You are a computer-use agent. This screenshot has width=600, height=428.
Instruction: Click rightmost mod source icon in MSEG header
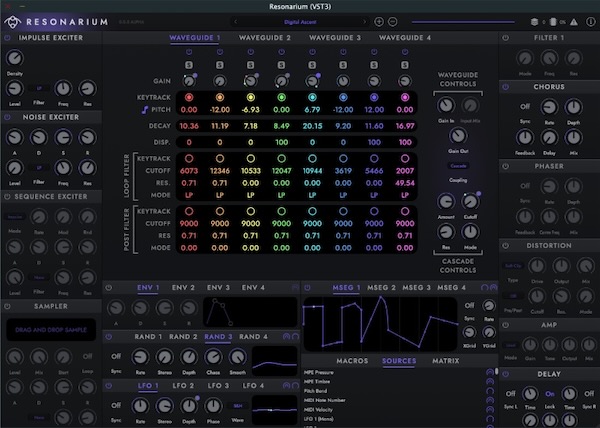pyautogui.click(x=494, y=287)
